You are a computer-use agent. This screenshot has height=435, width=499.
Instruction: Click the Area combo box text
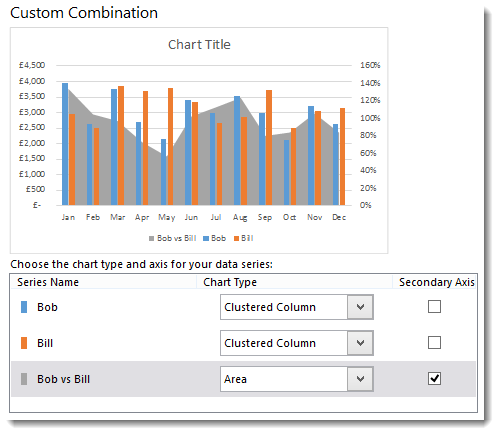235,379
